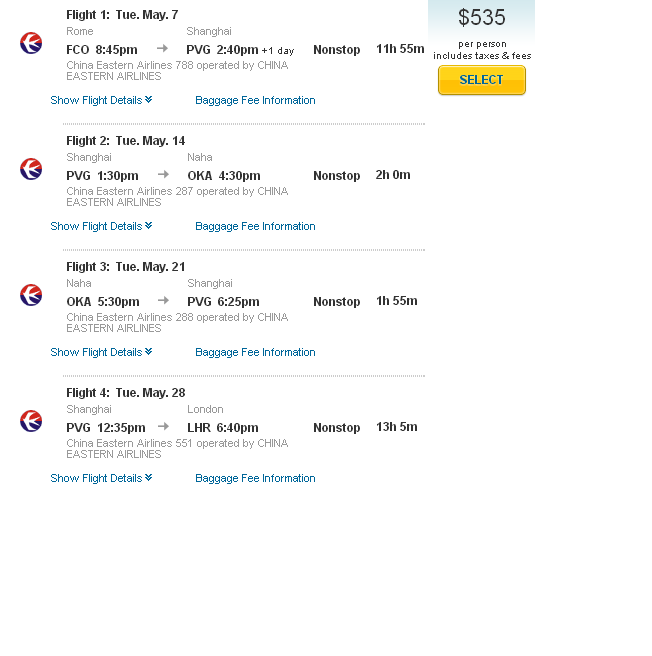Open Baggage Fee Information for Flight 4

[x=255, y=478]
